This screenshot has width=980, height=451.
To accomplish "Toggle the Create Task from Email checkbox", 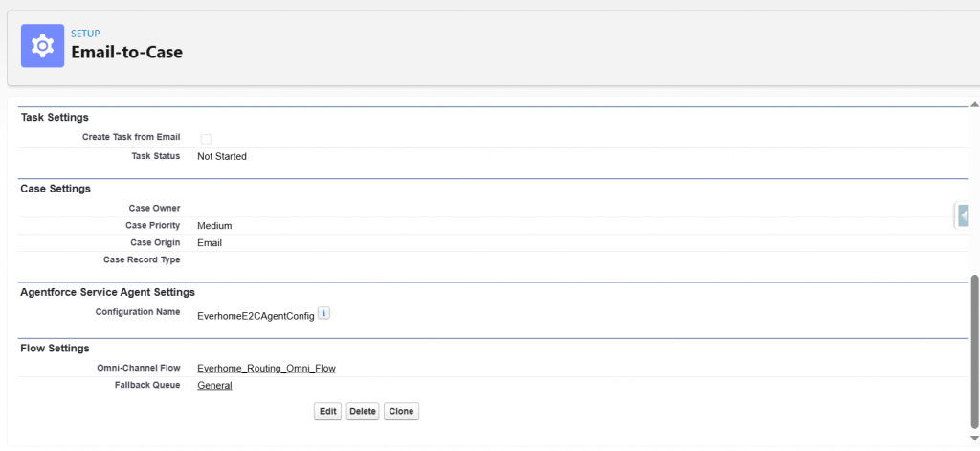I will coord(206,139).
